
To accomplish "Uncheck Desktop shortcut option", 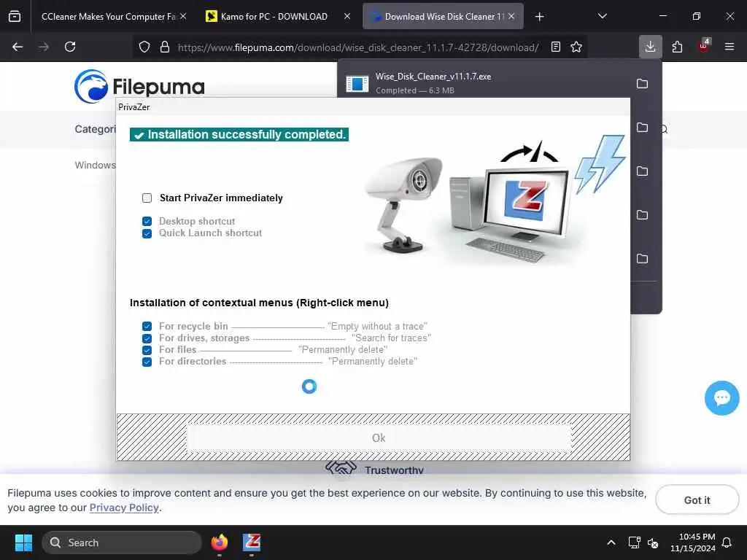I will (147, 222).
